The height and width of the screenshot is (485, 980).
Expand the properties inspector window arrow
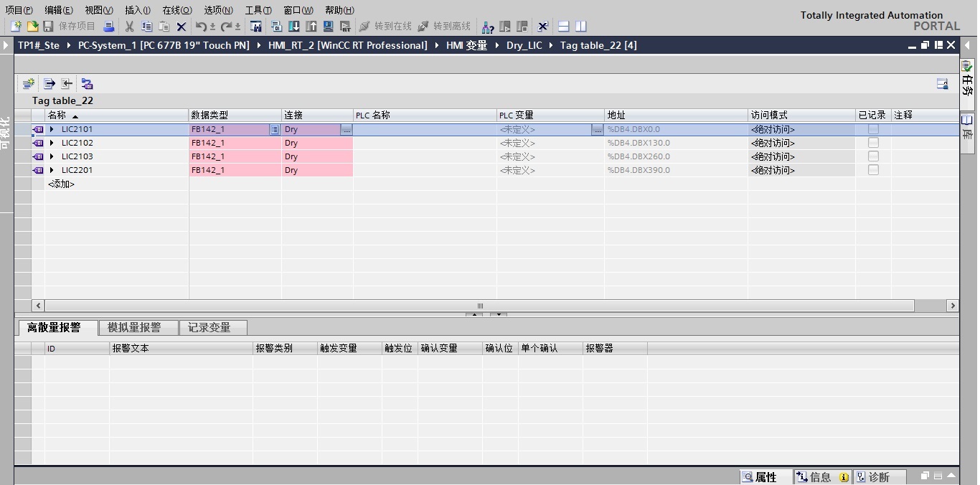pos(952,476)
